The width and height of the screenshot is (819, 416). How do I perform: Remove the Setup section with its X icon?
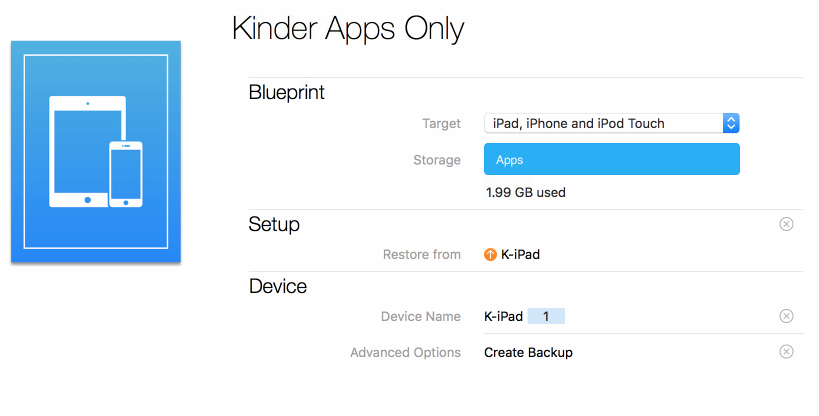click(x=786, y=224)
